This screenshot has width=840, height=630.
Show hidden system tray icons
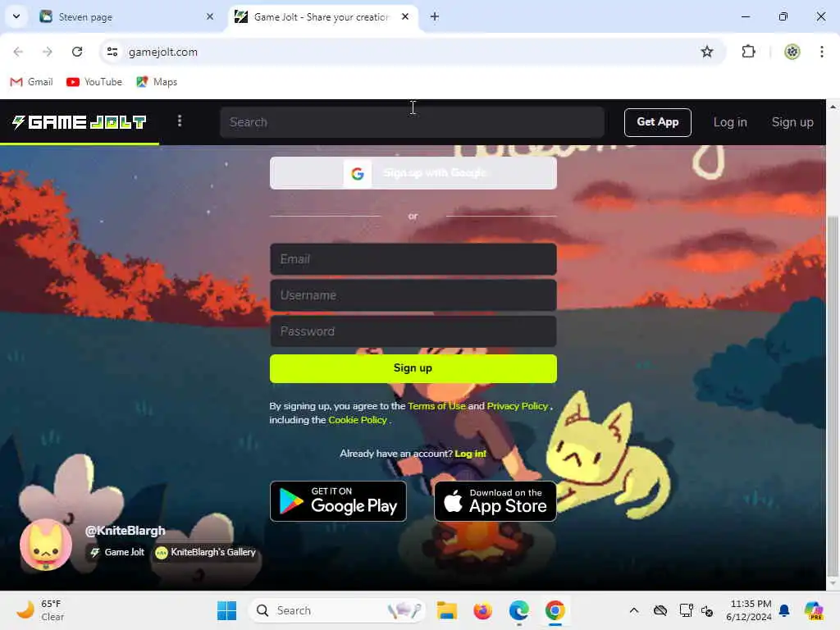634,610
